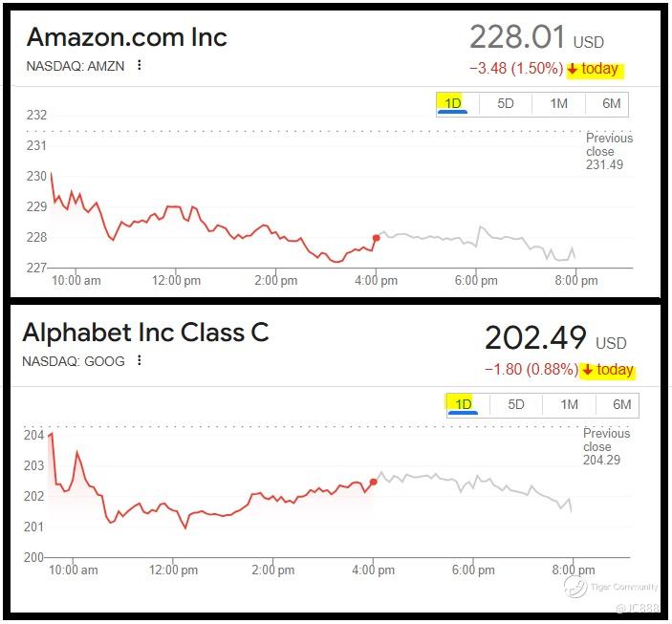This screenshot has width=672, height=624.
Task: Click the red closing dot on Alphabet chart
Action: (x=373, y=482)
